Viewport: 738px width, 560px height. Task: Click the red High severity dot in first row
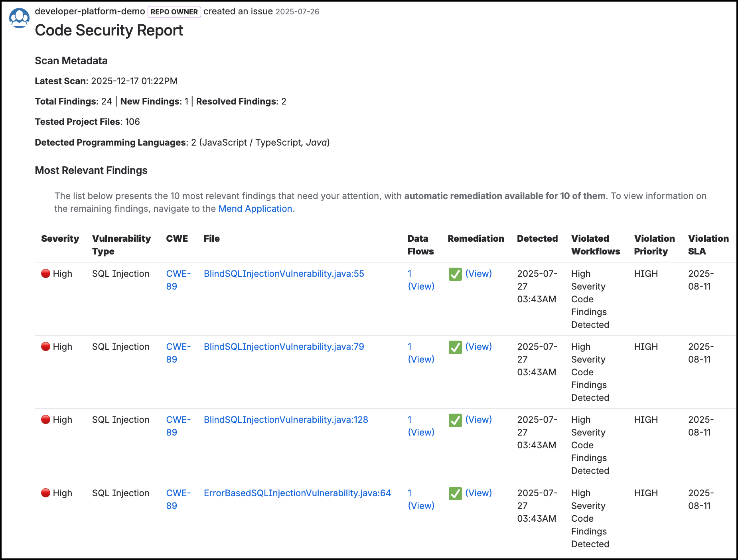click(x=46, y=274)
